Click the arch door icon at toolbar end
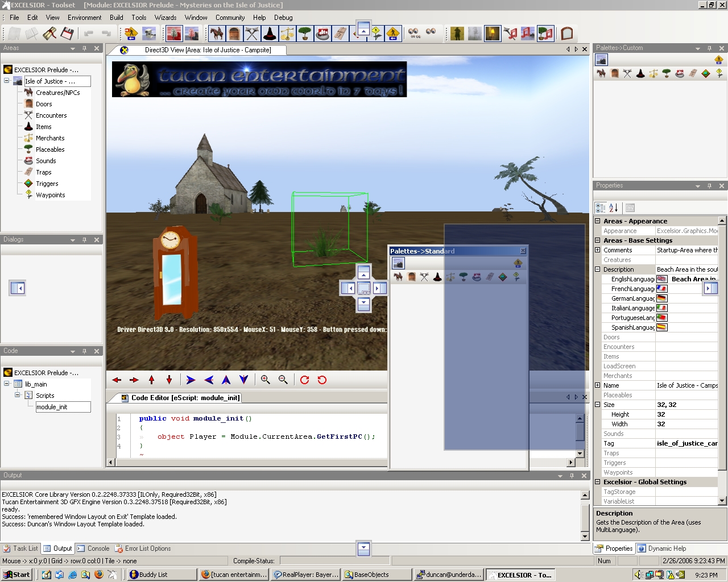The height and width of the screenshot is (582, 728). click(566, 34)
